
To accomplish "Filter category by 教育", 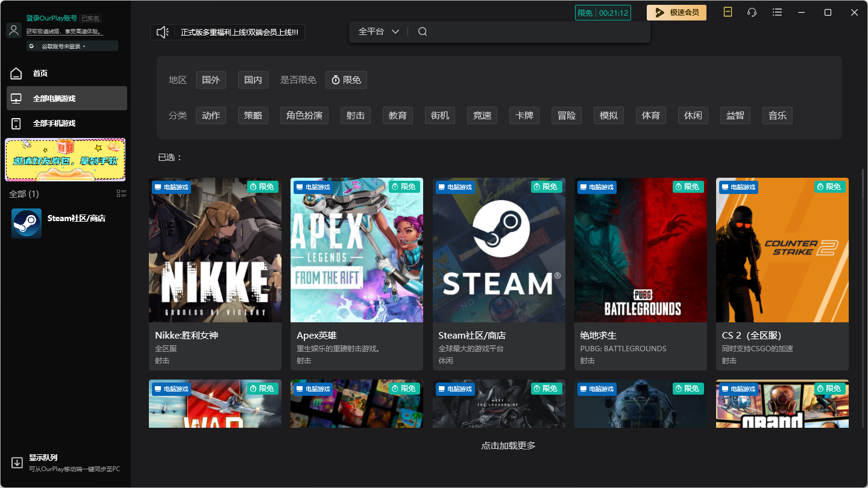I will tap(398, 116).
